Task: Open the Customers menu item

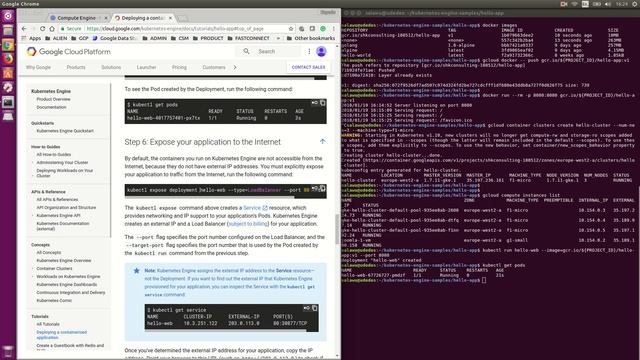Action: coord(214,67)
